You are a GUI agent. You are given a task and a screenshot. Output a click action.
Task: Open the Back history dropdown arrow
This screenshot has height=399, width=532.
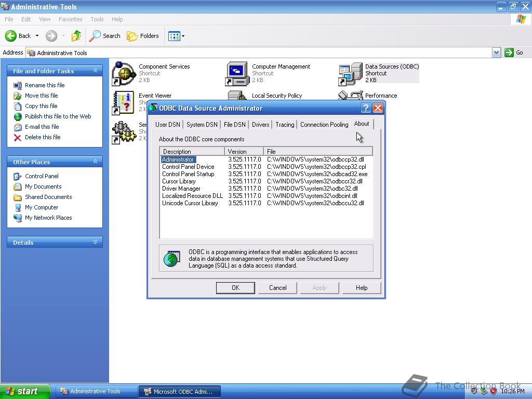(37, 36)
